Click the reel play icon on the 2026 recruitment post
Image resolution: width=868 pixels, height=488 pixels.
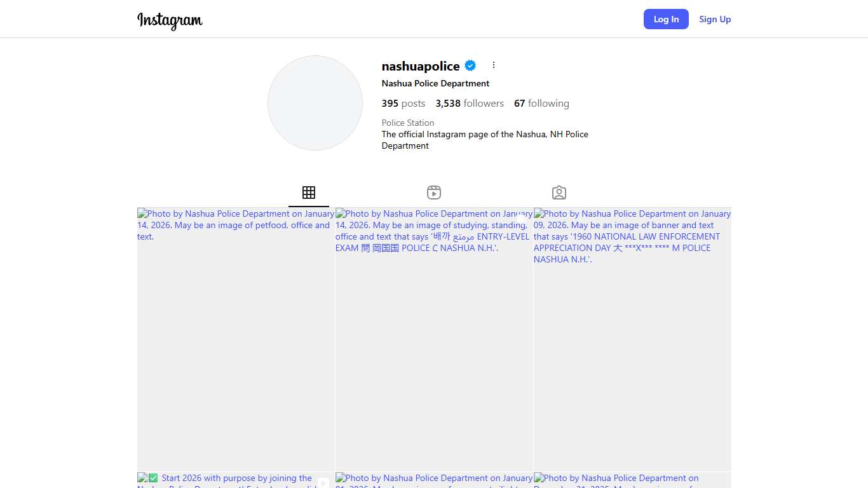[x=323, y=482]
